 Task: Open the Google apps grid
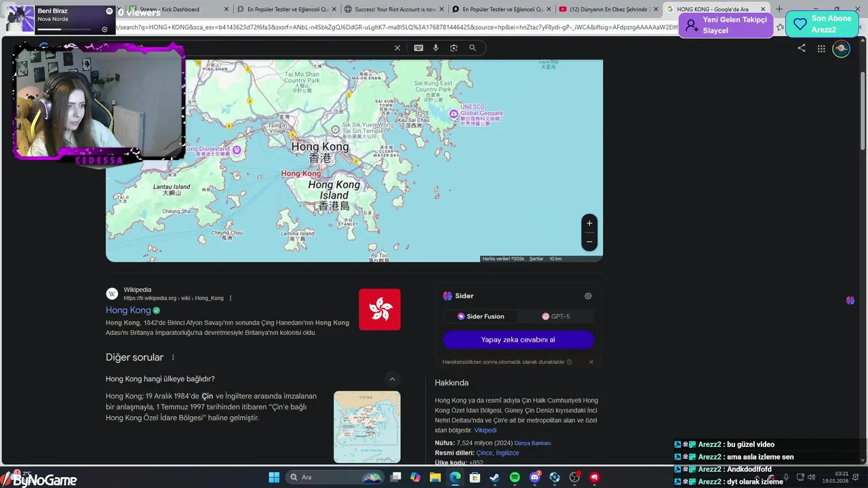point(821,49)
